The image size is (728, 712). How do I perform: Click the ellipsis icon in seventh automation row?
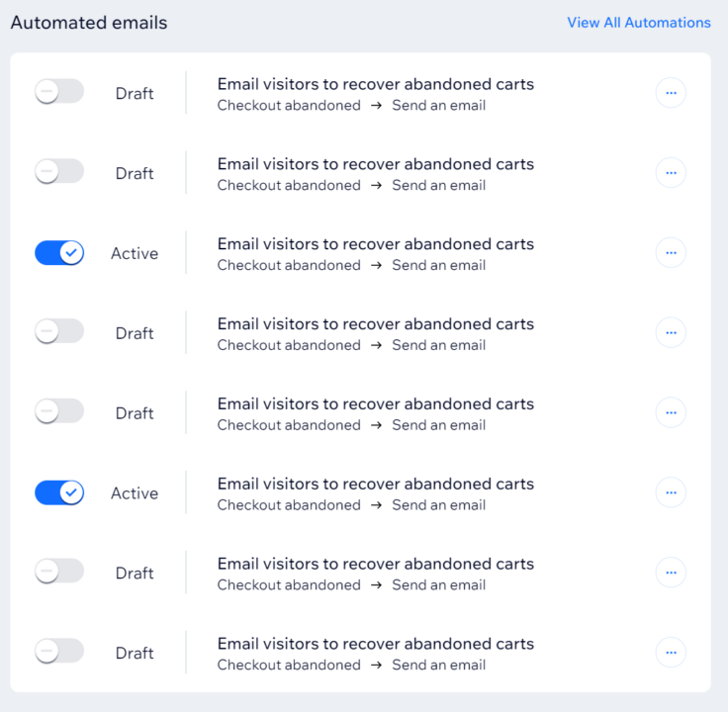670,573
